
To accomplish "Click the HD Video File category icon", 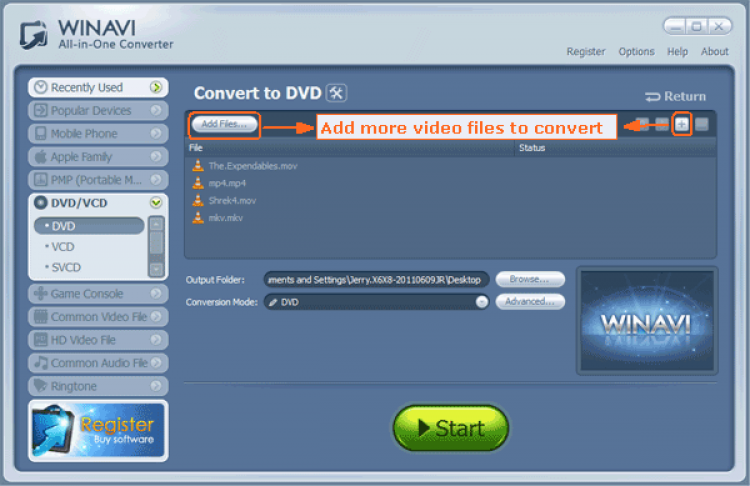I will [x=41, y=340].
